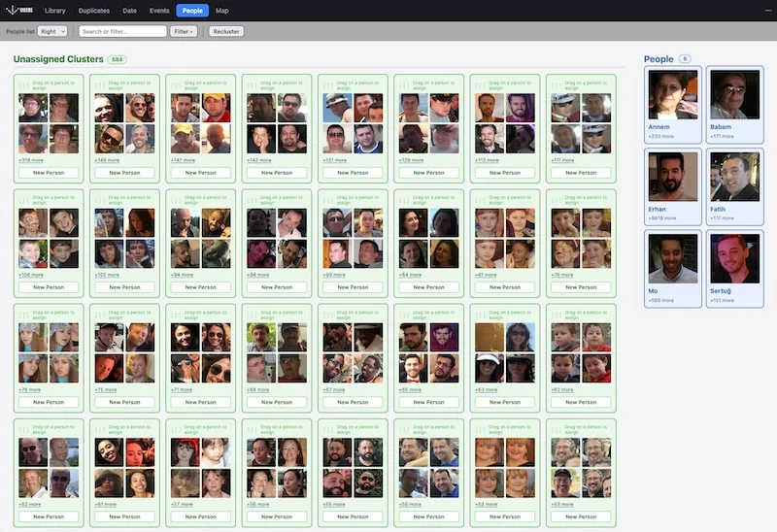
Task: Open the +93 more link
Action: coord(334,275)
